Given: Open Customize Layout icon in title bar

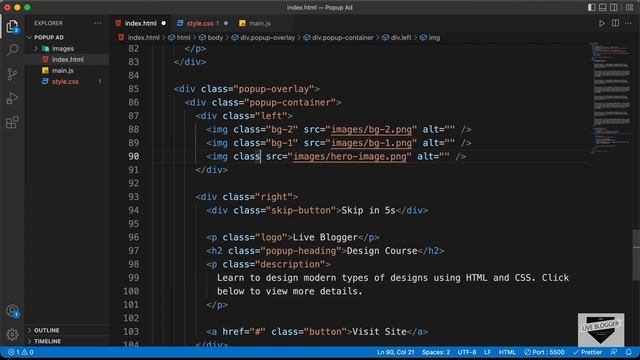Looking at the screenshot, I should pos(629,7).
